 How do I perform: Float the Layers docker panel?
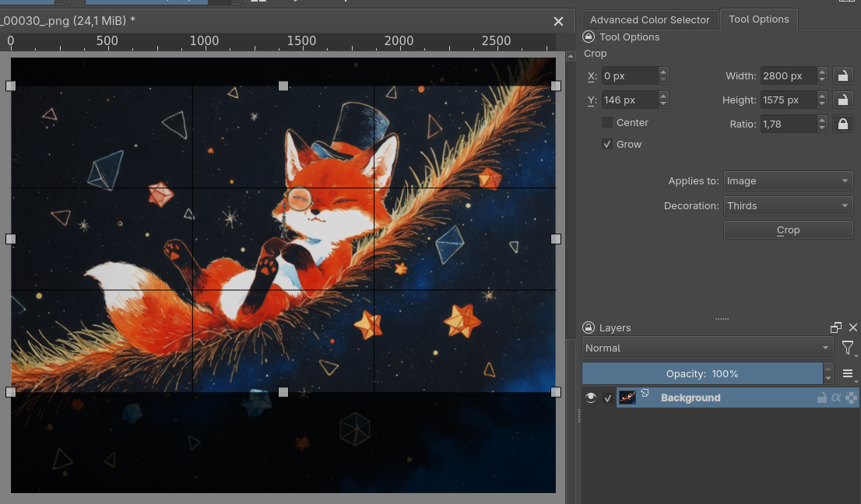836,328
